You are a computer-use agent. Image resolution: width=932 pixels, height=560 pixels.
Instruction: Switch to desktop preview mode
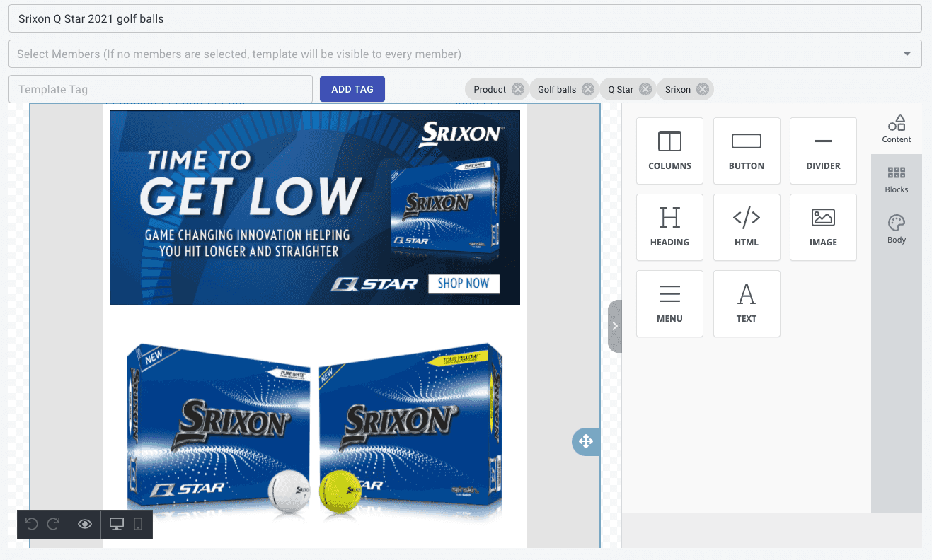tap(117, 524)
